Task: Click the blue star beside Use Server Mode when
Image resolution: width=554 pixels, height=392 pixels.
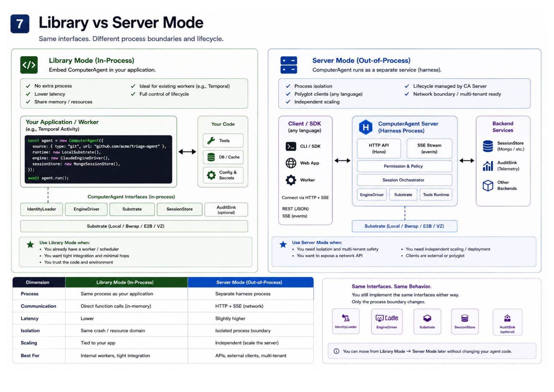Action: [283, 244]
